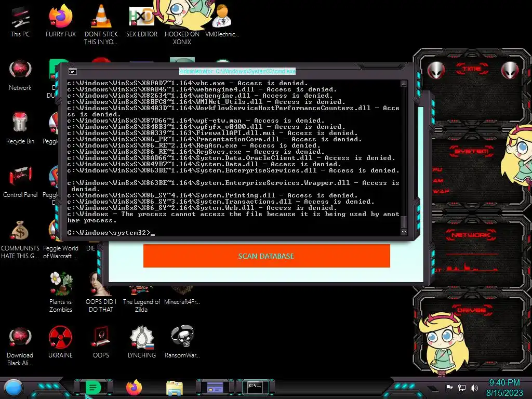Click the Start orb on the taskbar
The image size is (532, 399).
click(x=14, y=388)
